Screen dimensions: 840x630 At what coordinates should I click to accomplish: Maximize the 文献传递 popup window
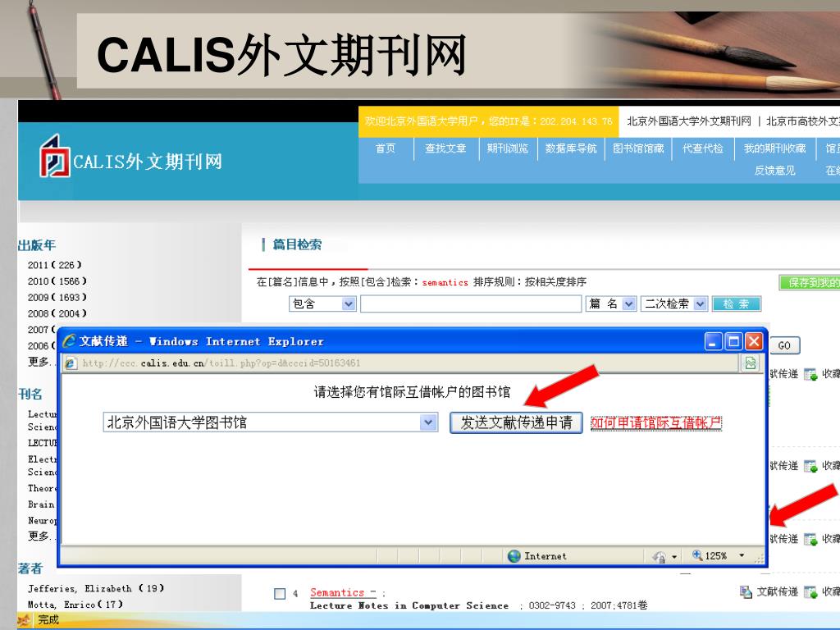click(733, 341)
